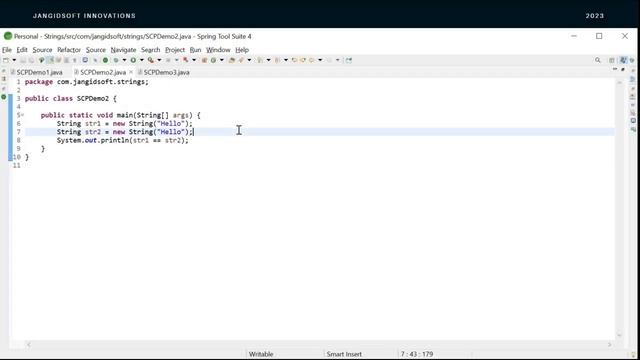Click the Open Type folder icon

(232, 60)
